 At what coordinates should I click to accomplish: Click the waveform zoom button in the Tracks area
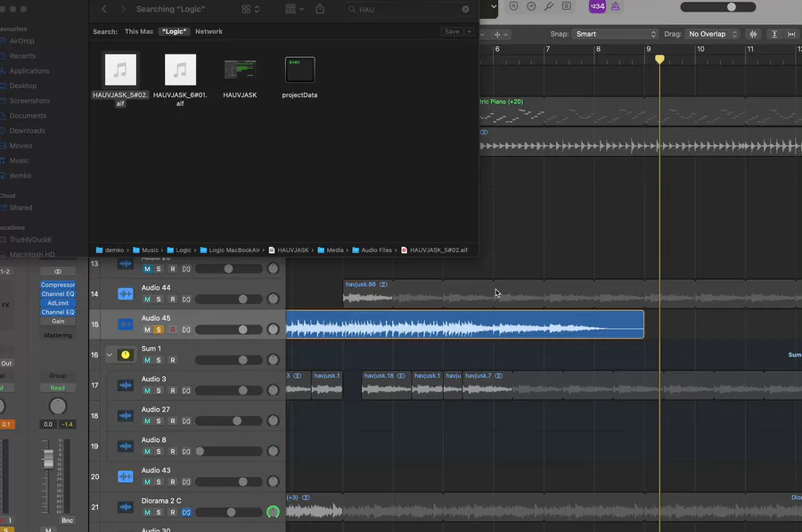pyautogui.click(x=753, y=34)
